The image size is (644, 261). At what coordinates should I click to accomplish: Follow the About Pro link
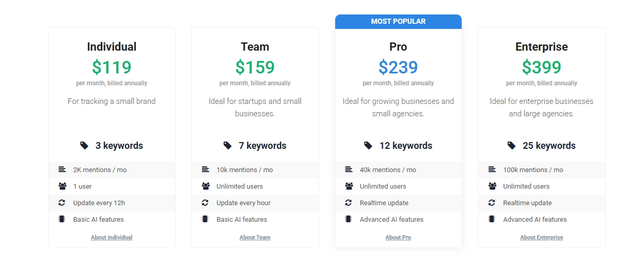[398, 237]
